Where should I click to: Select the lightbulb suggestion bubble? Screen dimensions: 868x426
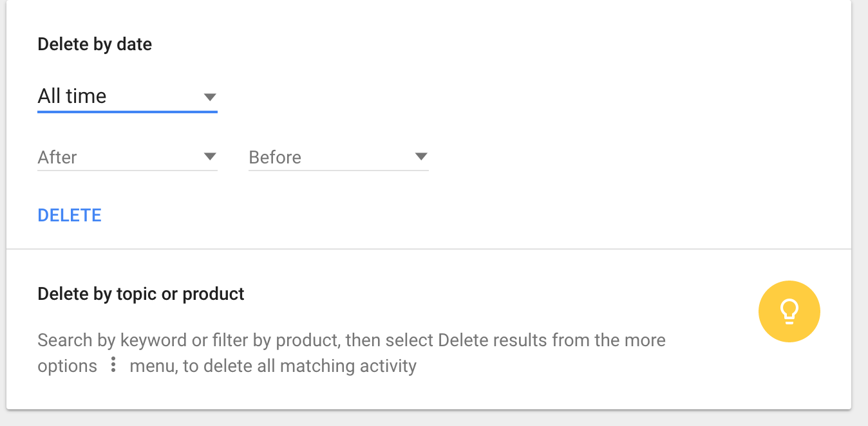tap(789, 311)
